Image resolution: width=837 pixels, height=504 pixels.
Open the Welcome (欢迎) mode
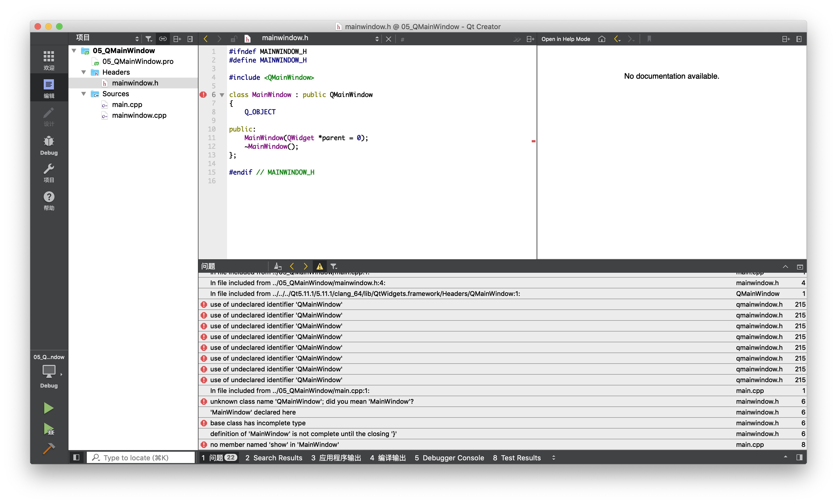(49, 60)
